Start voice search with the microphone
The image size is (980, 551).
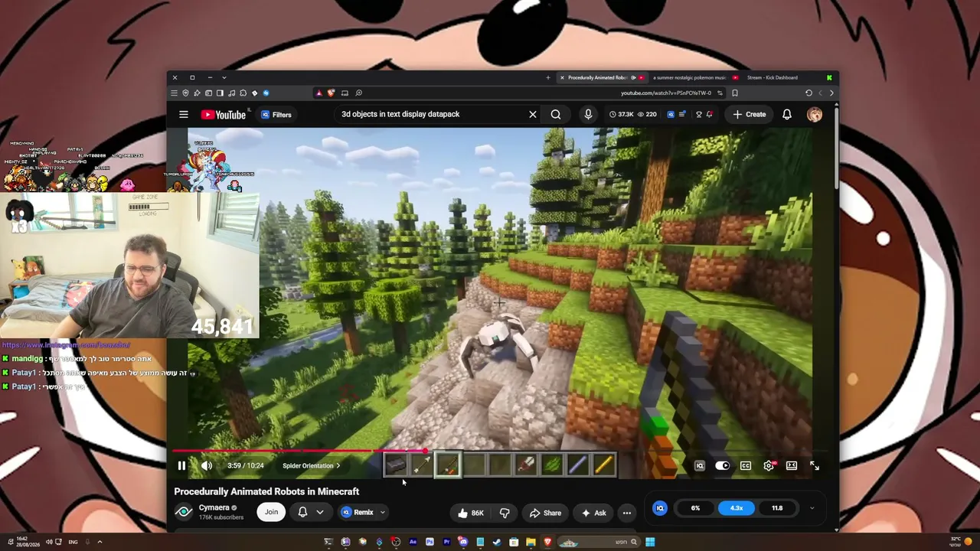(588, 115)
